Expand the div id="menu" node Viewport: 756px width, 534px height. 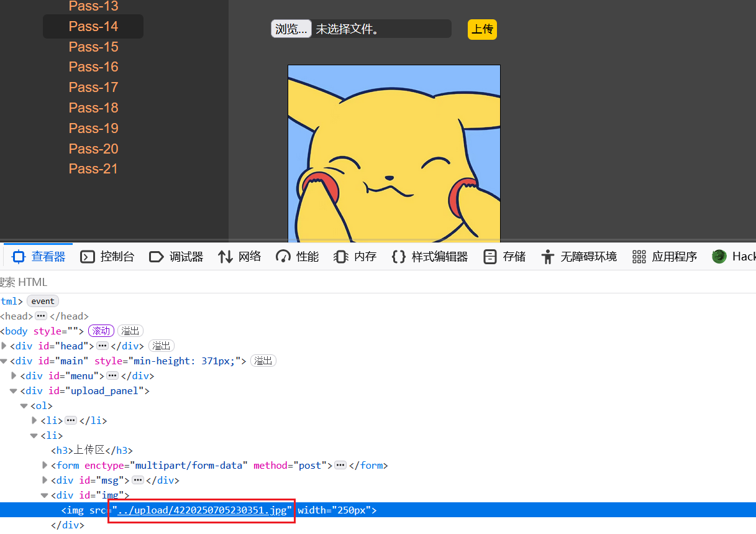coord(14,376)
